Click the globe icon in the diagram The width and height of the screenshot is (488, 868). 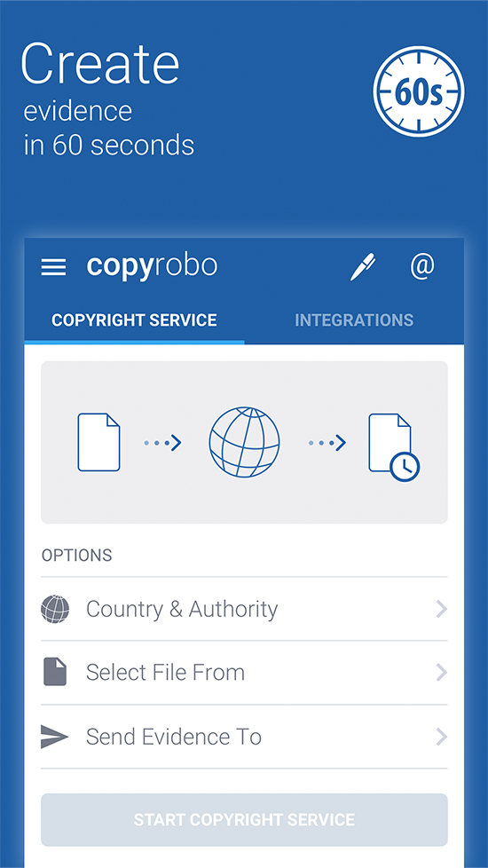[x=245, y=442]
